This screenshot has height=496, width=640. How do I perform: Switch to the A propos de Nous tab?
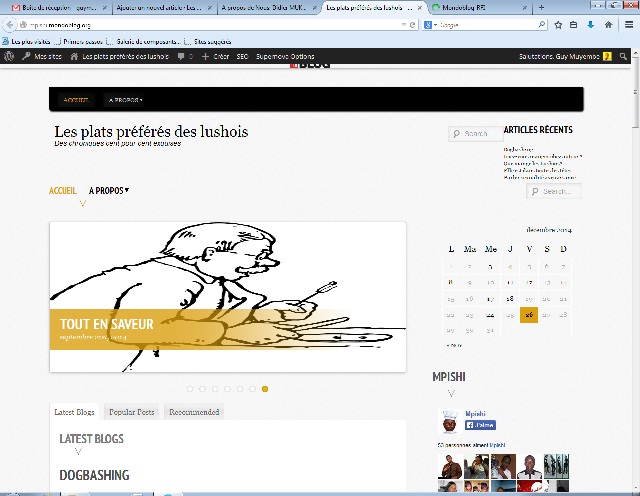(267, 8)
